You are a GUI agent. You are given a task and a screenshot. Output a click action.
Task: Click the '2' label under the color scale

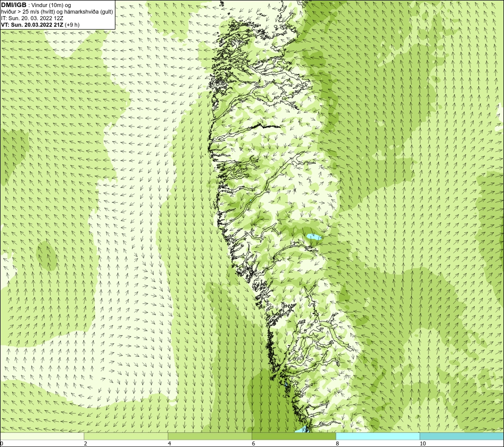tap(86, 443)
